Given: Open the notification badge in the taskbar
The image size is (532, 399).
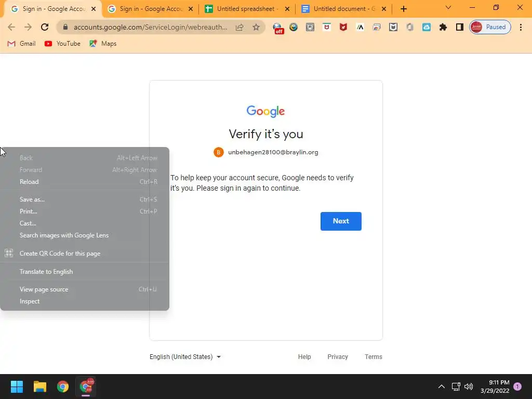Looking at the screenshot, I should point(517,387).
